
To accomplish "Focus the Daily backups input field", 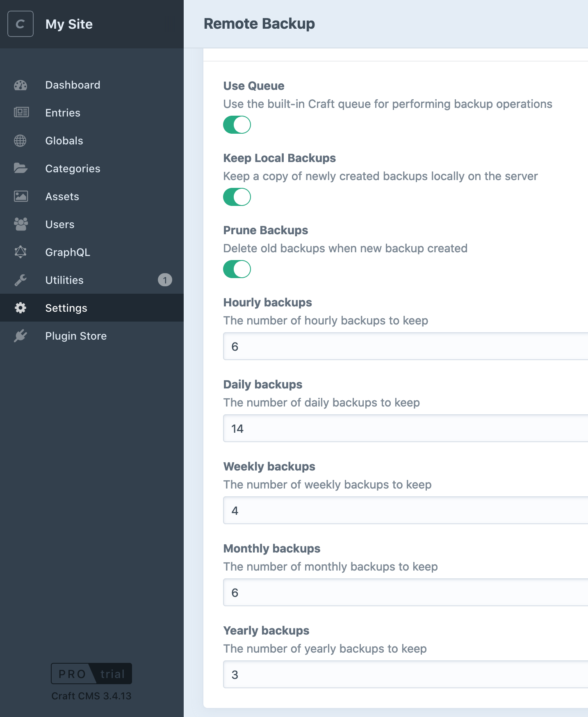I will tap(406, 428).
